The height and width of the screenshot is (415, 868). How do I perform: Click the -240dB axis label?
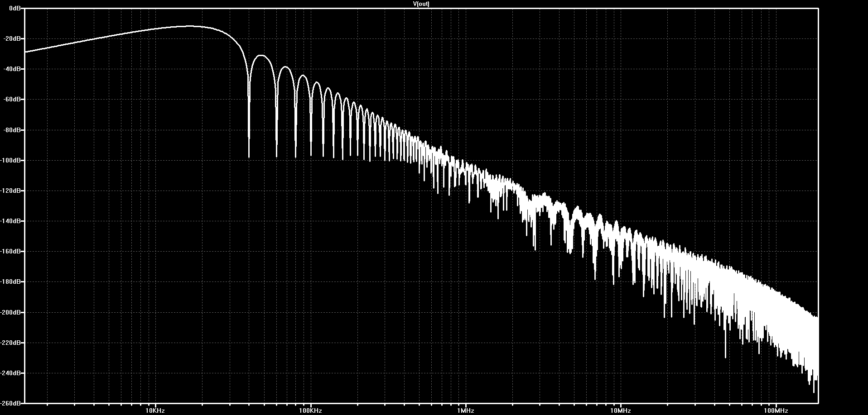tap(11, 373)
